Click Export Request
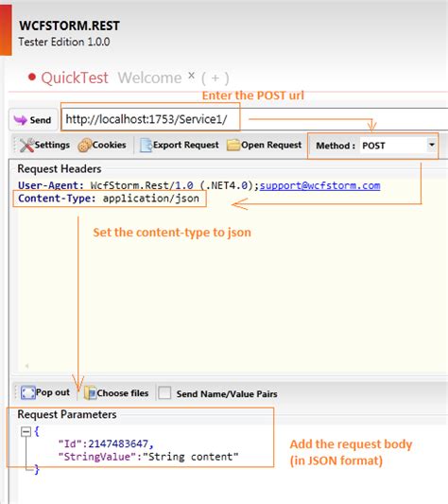Screen dimensions: 448x504 (180, 145)
